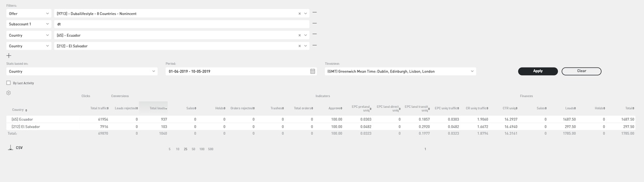Remove the Offer filter row with minus
Screen dimensions: 644x182
click(314, 13)
